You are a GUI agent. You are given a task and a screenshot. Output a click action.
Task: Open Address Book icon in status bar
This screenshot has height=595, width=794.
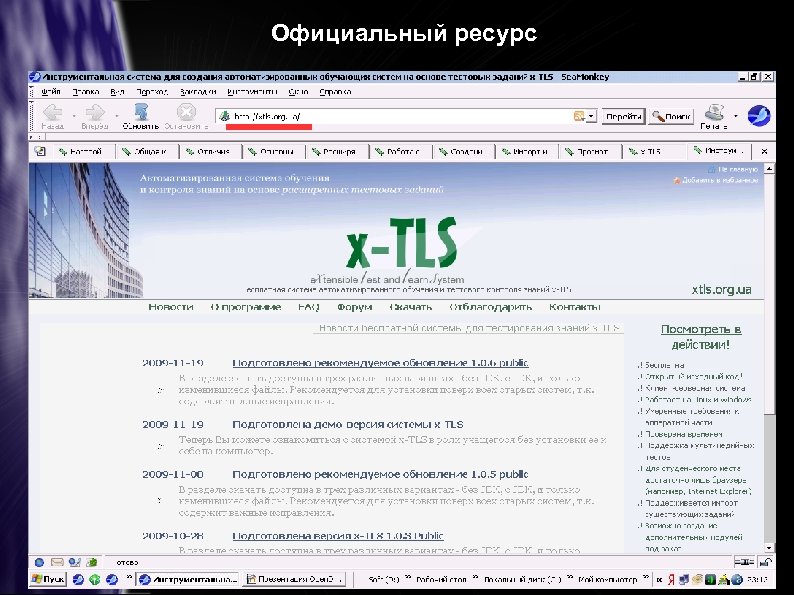(92, 562)
